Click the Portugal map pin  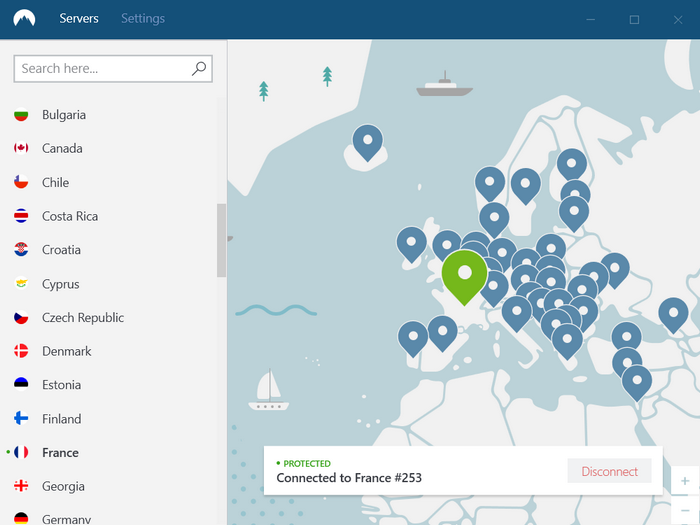(x=413, y=339)
